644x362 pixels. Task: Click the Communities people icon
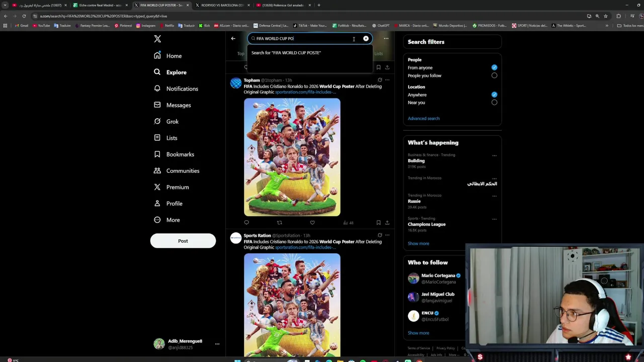pyautogui.click(x=157, y=170)
